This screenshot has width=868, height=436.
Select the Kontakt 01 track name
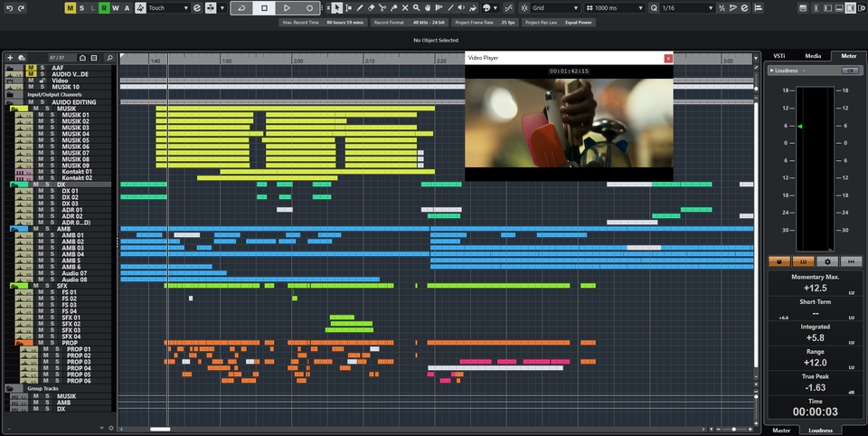[x=77, y=172]
